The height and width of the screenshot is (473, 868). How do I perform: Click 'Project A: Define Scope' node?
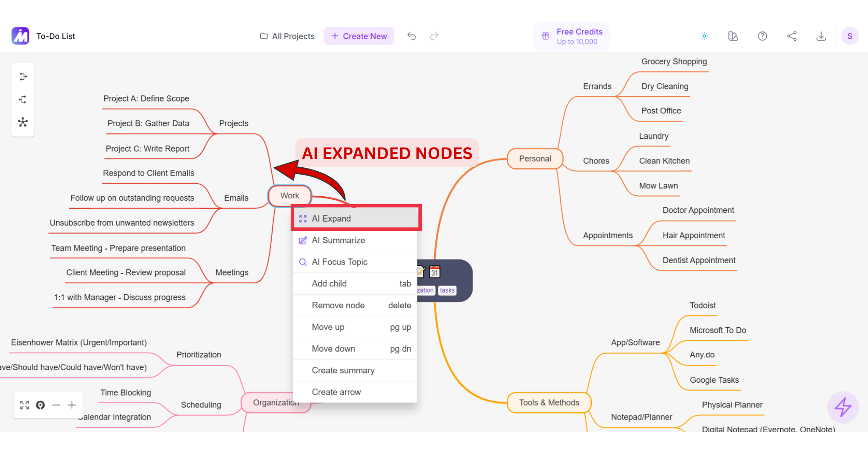(x=146, y=99)
